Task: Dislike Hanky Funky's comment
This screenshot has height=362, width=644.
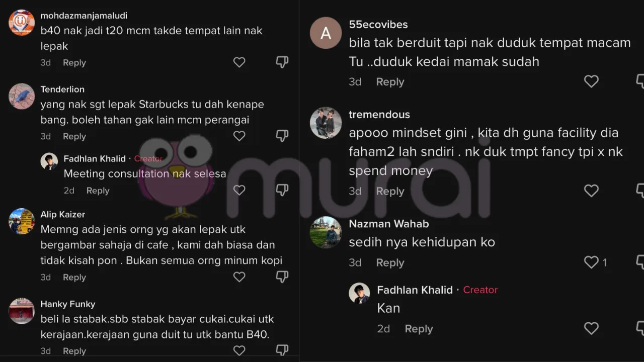Action: (282, 350)
